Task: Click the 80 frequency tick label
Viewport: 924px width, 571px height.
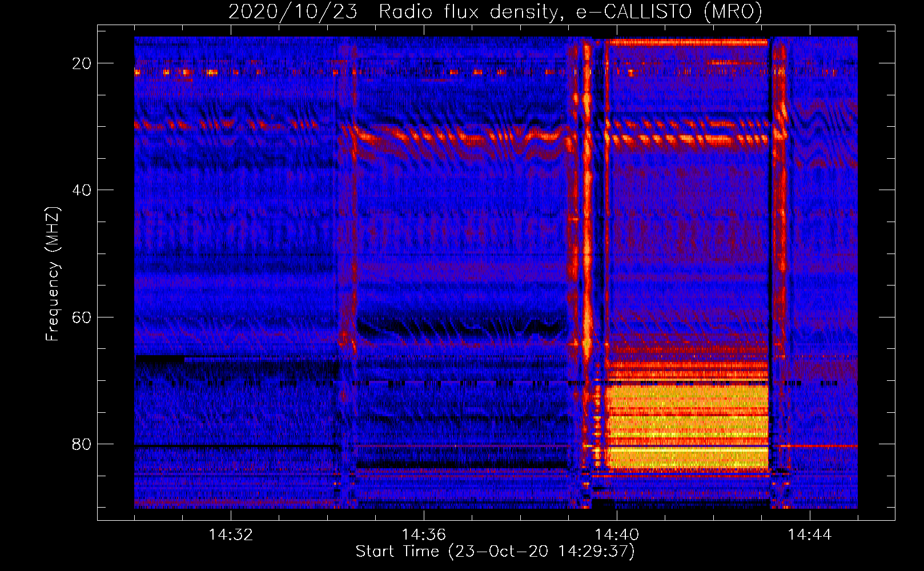Action: [82, 444]
